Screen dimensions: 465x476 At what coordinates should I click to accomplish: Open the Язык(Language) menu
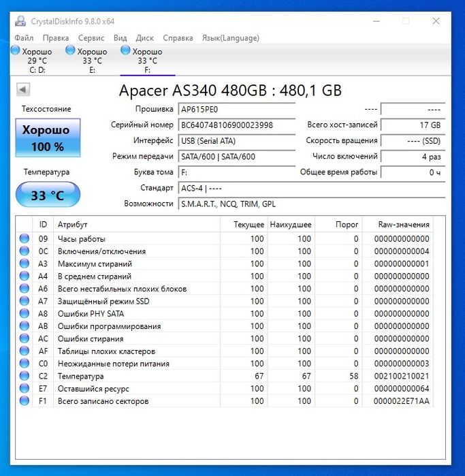click(231, 38)
